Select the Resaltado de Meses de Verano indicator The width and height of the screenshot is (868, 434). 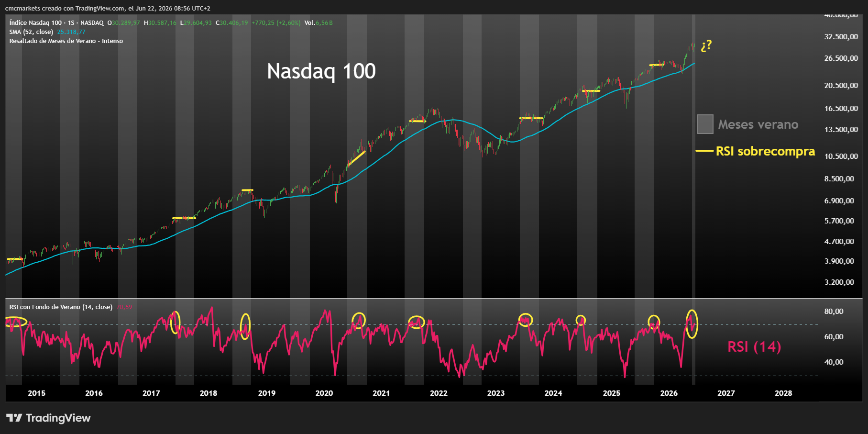[x=66, y=41]
